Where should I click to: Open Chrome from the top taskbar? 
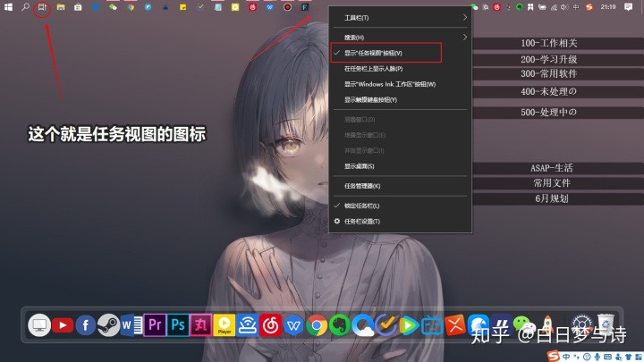coord(131,7)
